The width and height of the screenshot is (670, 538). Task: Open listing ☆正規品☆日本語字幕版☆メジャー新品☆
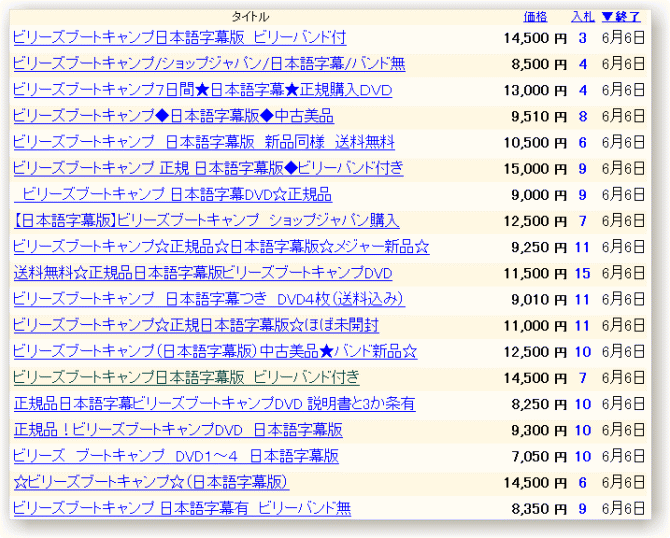pyautogui.click(x=221, y=247)
